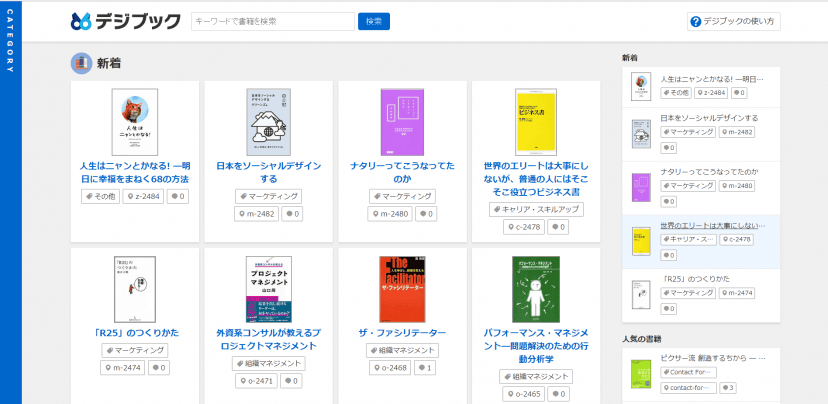Image resolution: width=828 pixels, height=404 pixels.
Task: Open 日本をソーシャルデザインする book title link
Action: pyautogui.click(x=268, y=172)
